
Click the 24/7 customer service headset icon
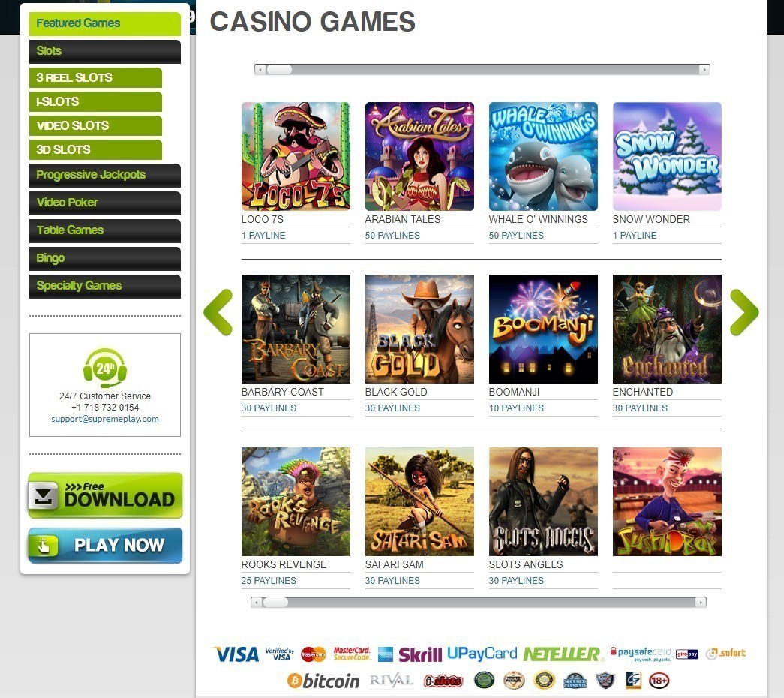[105, 369]
